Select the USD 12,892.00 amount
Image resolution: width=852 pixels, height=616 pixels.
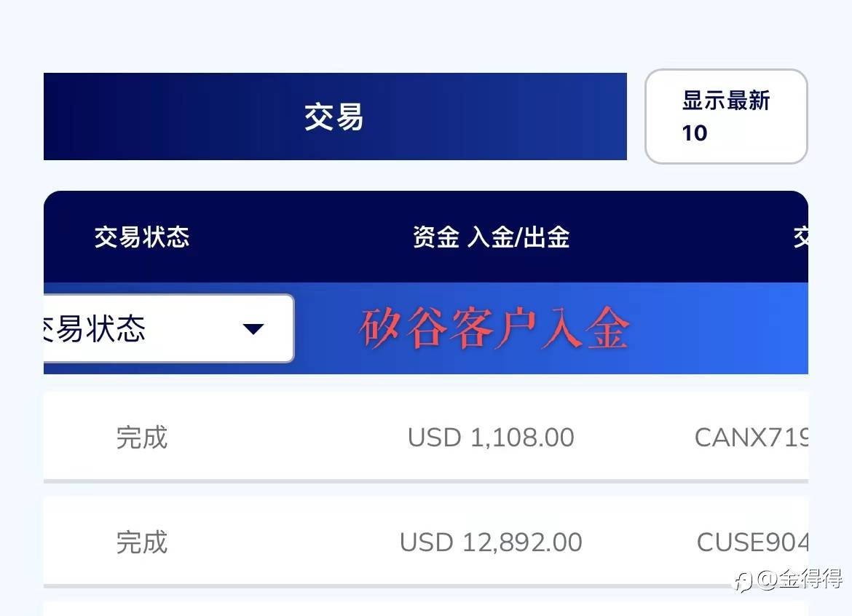(x=491, y=542)
